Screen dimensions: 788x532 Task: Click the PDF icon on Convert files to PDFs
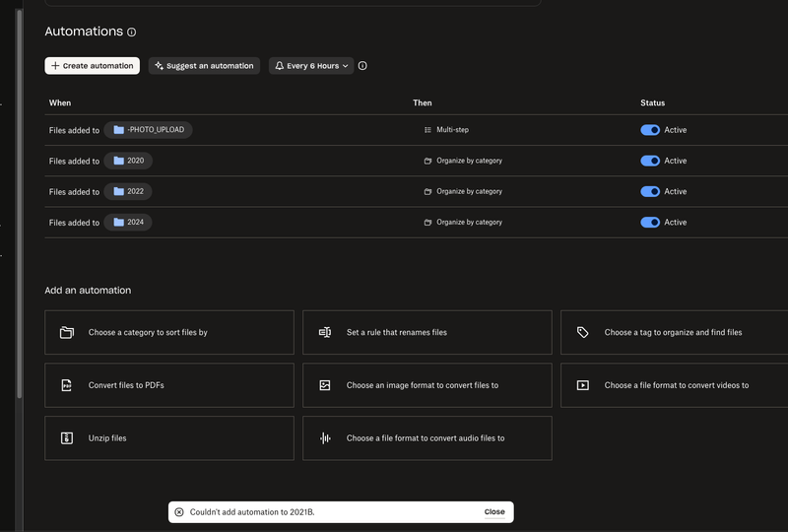(67, 385)
